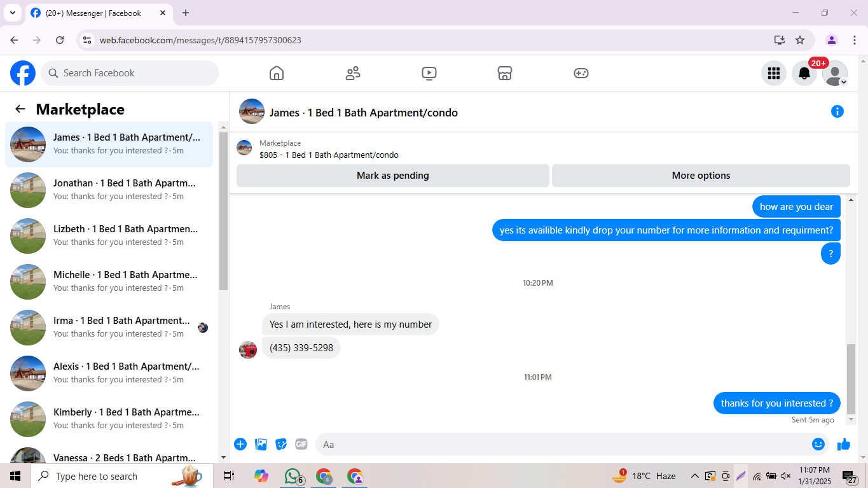This screenshot has height=488, width=868.
Task: Go back in browser history
Action: tap(14, 40)
